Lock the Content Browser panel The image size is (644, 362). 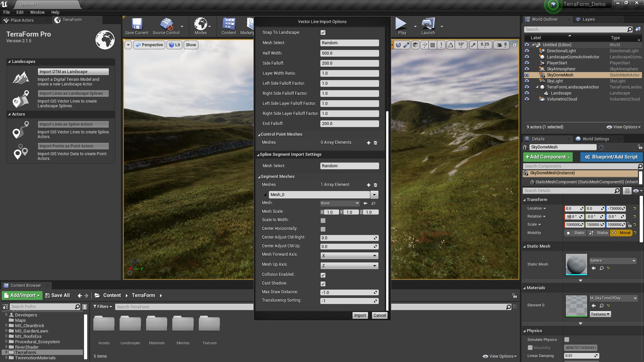click(x=514, y=296)
